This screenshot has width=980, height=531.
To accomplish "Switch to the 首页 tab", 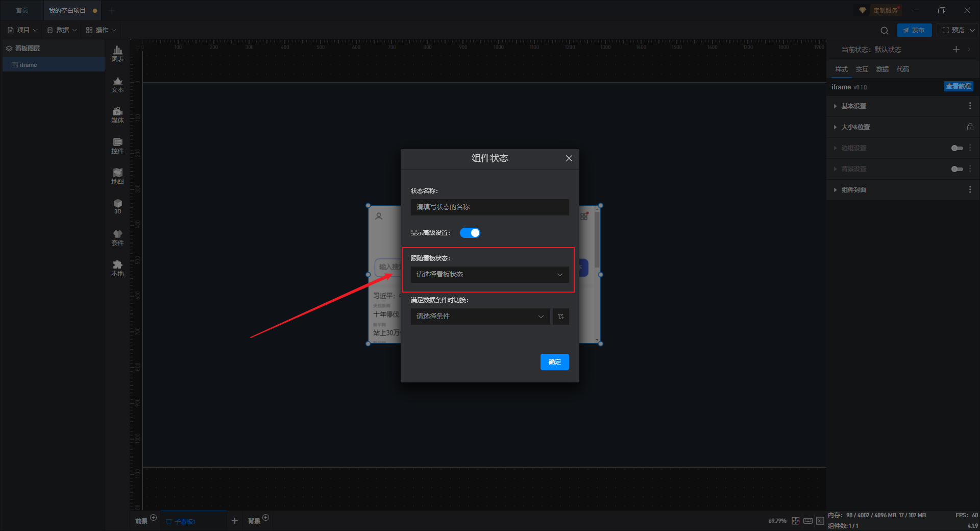I will (22, 10).
